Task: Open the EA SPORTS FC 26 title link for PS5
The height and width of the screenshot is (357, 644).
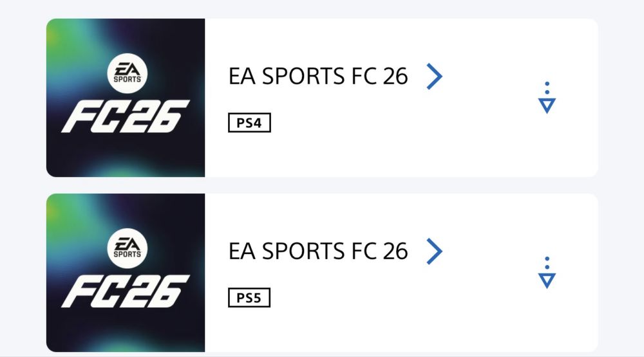Action: tap(318, 251)
